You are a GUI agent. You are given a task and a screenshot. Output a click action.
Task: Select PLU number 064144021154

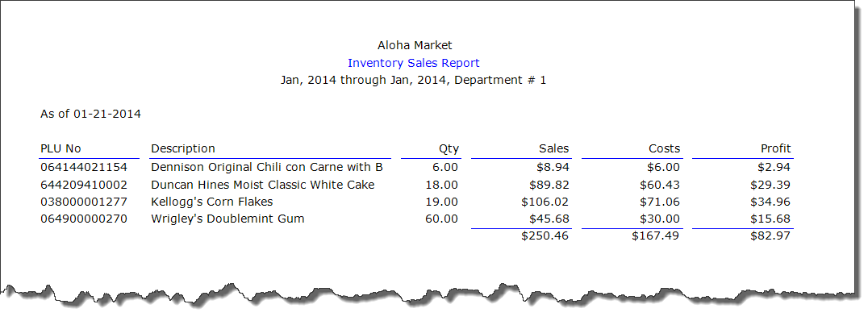pos(84,167)
